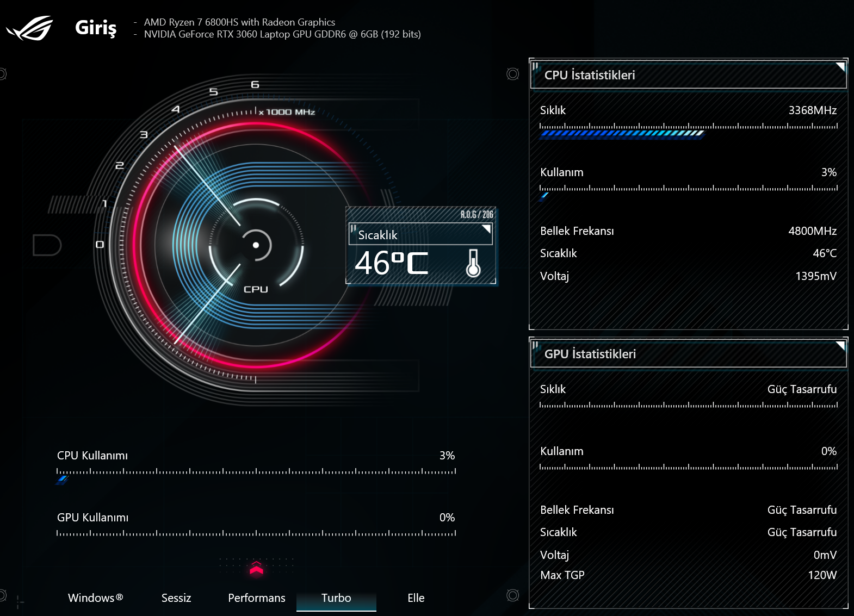This screenshot has height=616, width=854.
Task: Click the NVIDIA GeForce RTX 3060 text line
Action: (282, 34)
